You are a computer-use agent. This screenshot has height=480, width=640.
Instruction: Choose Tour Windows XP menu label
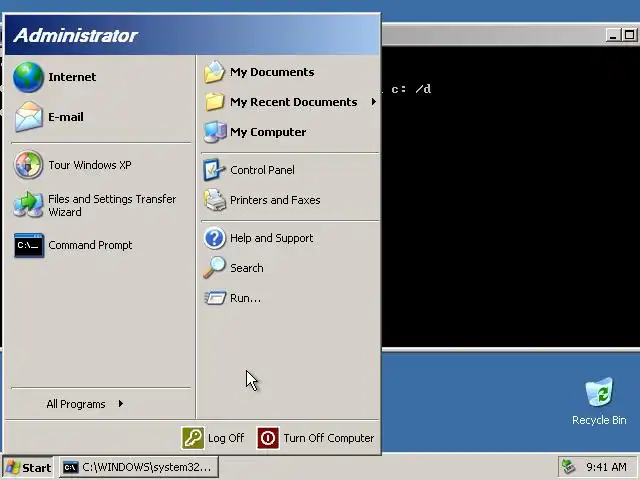(x=90, y=165)
